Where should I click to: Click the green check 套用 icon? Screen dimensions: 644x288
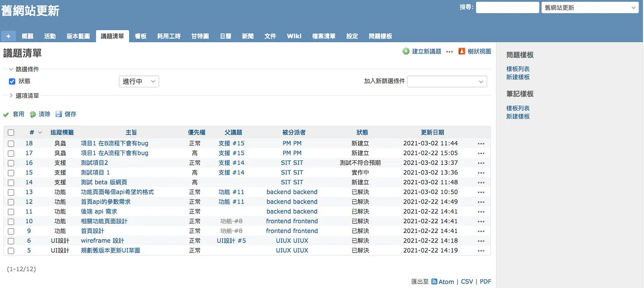tap(6, 114)
